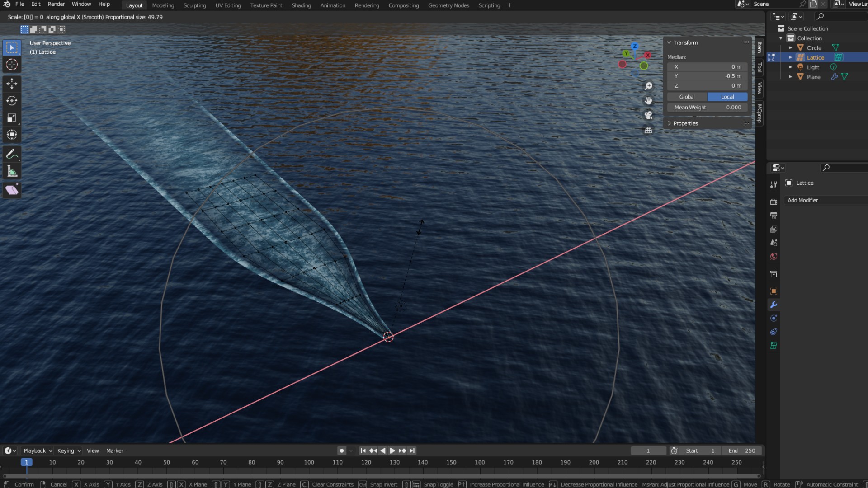Open the Render menu

56,4
